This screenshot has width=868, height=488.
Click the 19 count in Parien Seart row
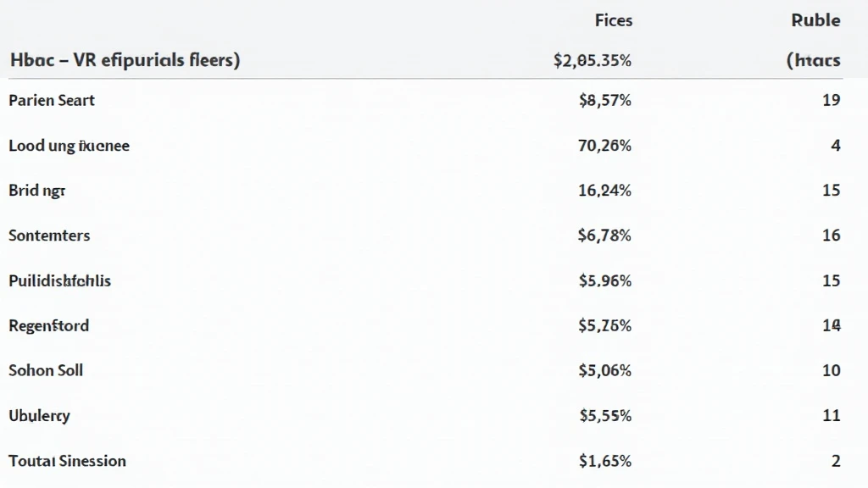click(831, 100)
